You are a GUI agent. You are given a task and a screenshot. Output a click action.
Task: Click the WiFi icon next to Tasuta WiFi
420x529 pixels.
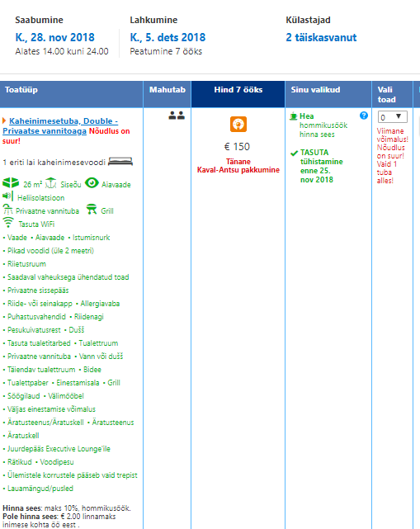8,223
